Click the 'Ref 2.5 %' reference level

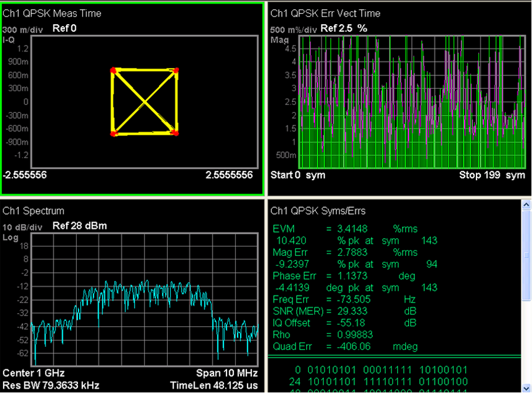(x=343, y=28)
